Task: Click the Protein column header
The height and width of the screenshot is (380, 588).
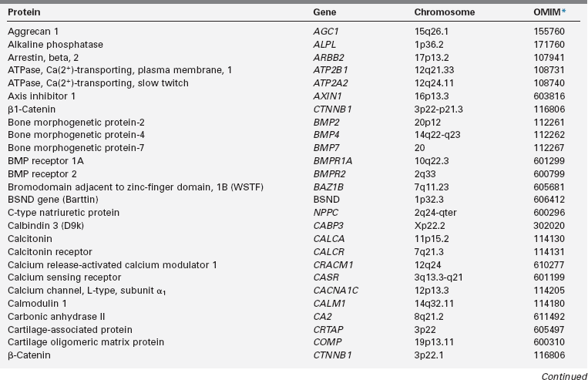Action: click(x=25, y=13)
